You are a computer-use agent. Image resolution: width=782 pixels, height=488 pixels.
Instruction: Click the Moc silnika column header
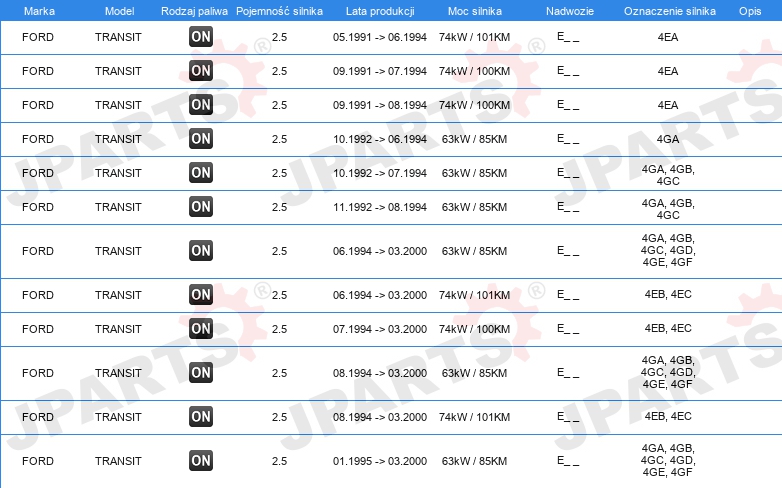tap(475, 11)
